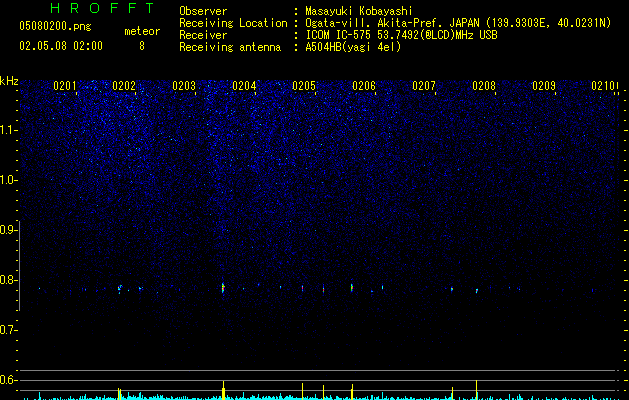Click the yellow power spike before 0204
The height and width of the screenshot is (400, 629).
[x=223, y=390]
